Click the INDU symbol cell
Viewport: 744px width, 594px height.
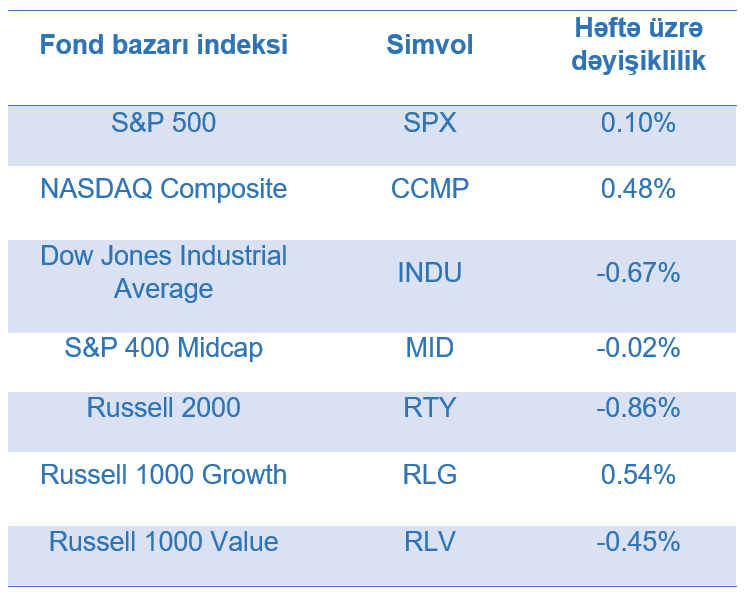click(x=430, y=272)
